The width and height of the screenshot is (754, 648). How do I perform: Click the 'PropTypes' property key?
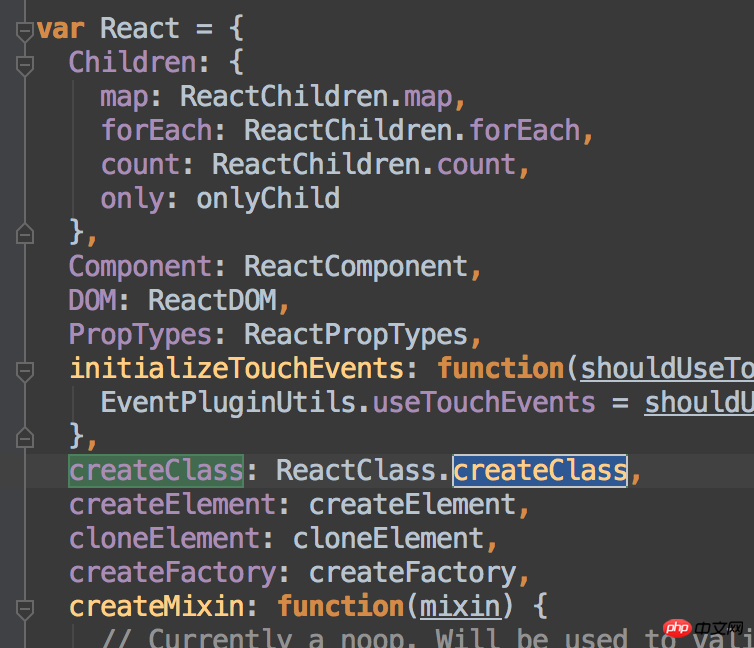point(140,335)
